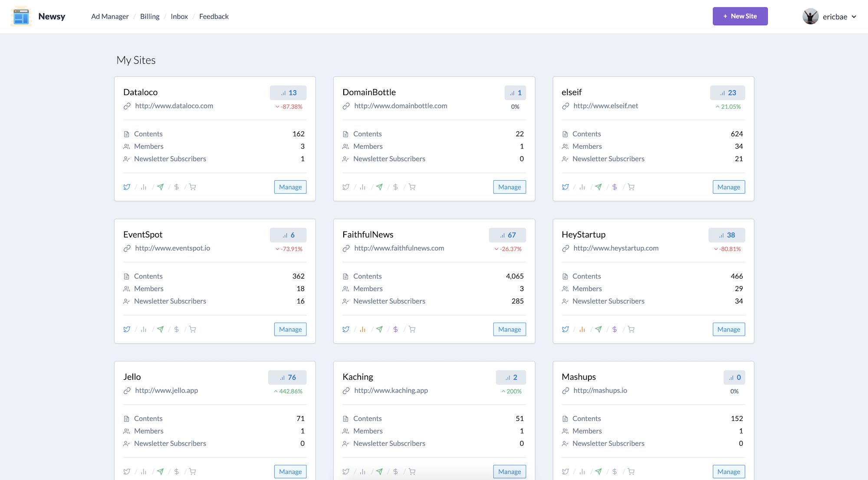Create a site with New Site button
The image size is (868, 480).
tap(740, 16)
